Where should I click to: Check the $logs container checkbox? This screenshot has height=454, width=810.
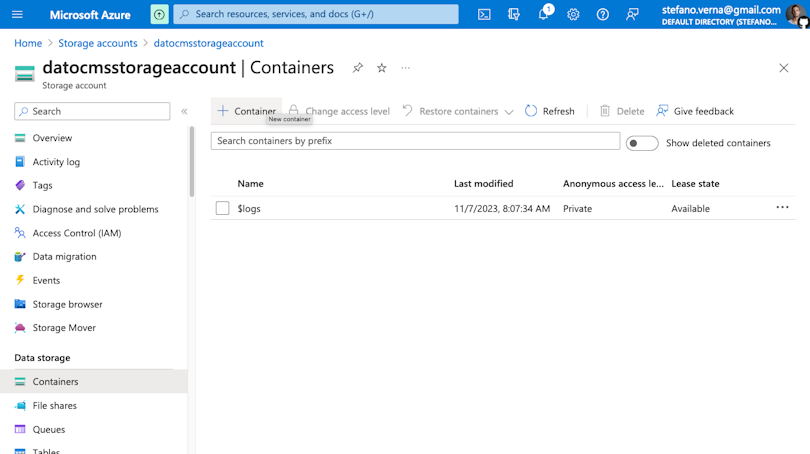click(222, 208)
